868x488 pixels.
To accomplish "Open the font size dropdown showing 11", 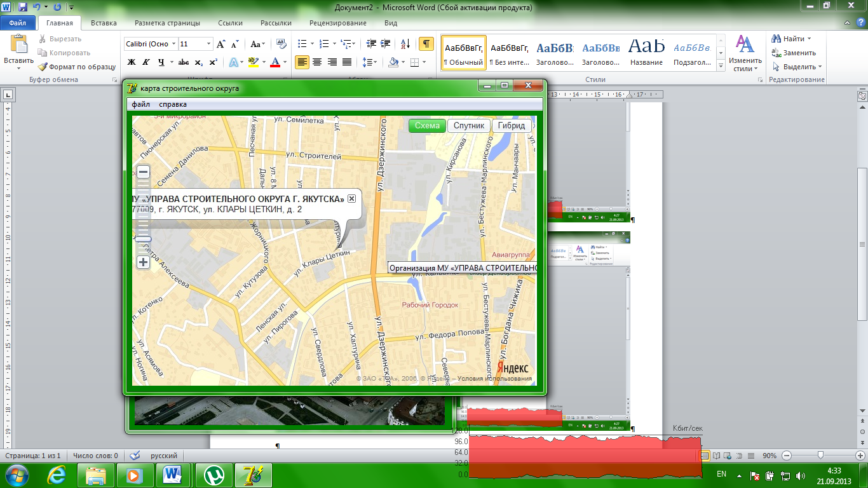I will click(208, 44).
